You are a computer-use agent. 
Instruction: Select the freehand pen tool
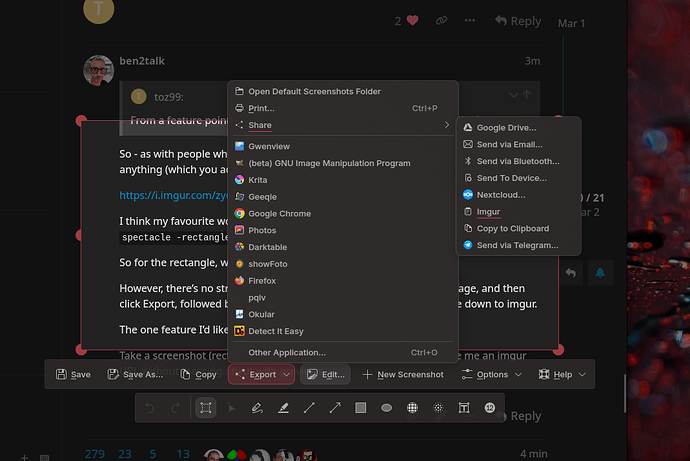click(257, 408)
